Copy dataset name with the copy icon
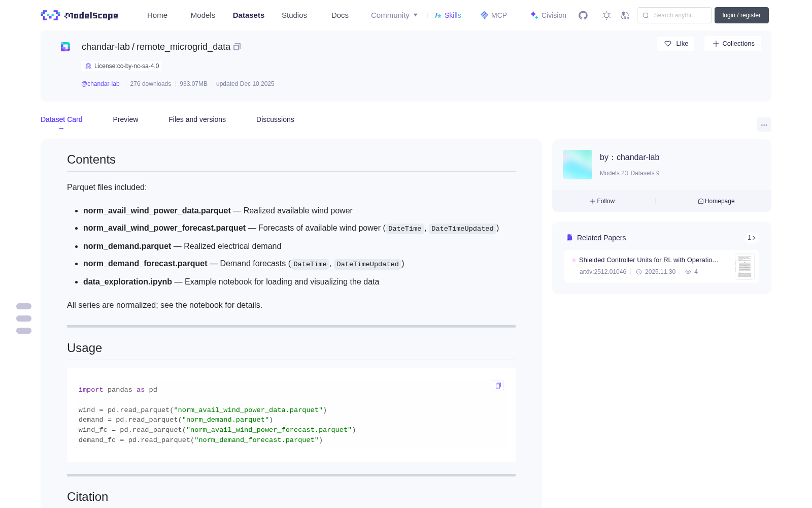This screenshot has height=508, width=812. click(x=237, y=47)
